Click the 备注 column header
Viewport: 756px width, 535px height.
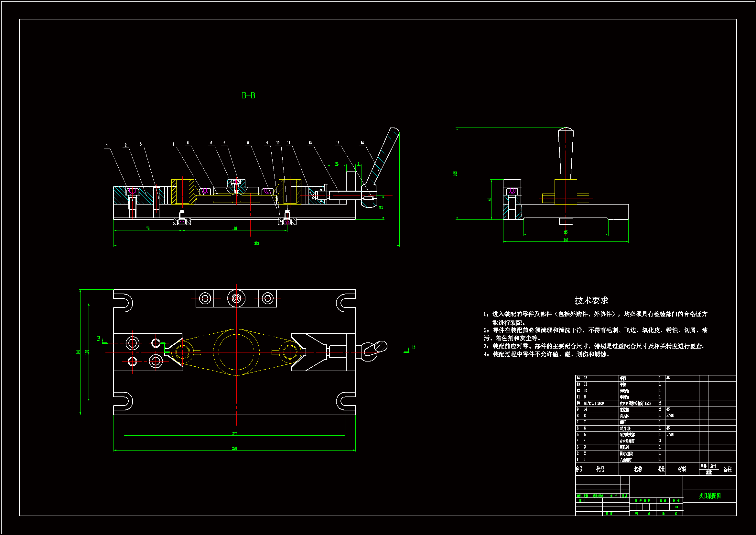click(728, 469)
